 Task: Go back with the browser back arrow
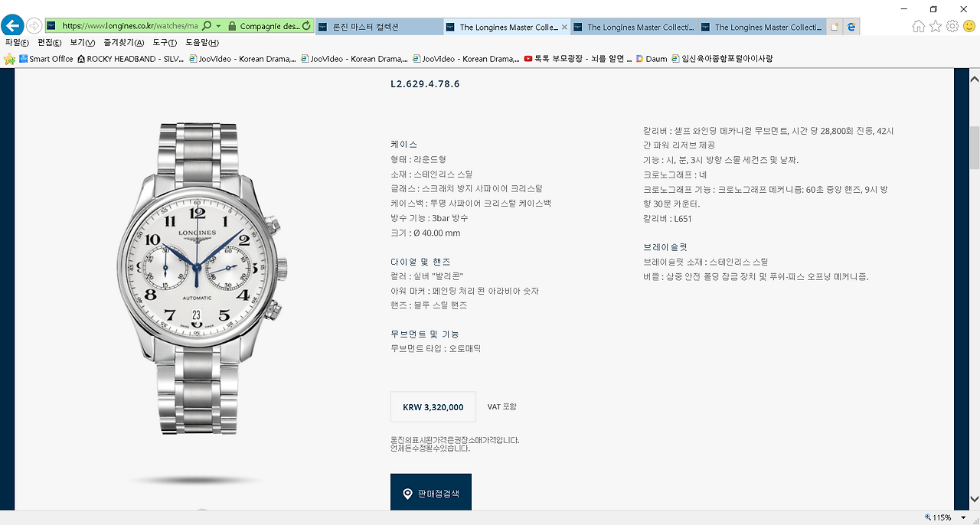(x=12, y=25)
